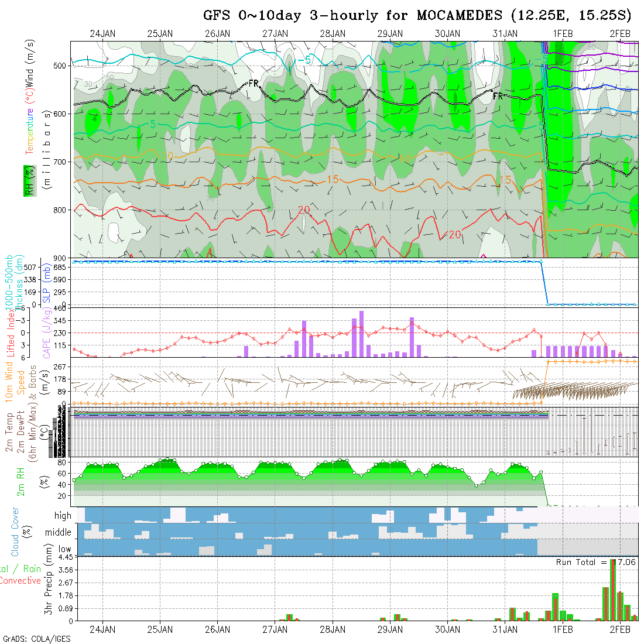The width and height of the screenshot is (644, 644).
Task: Select the 4.45 precipitation tick value
Action: pos(66,557)
